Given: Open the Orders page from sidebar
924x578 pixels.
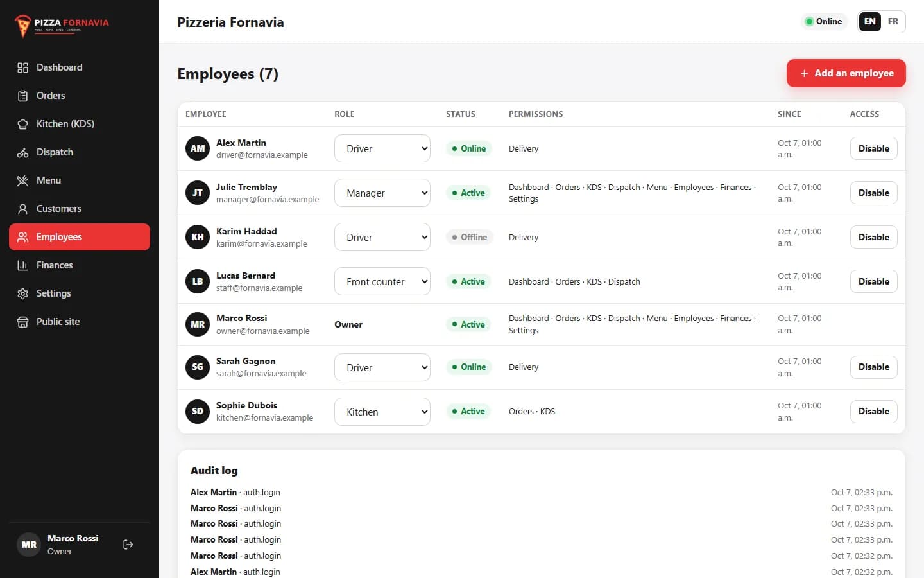Looking at the screenshot, I should tap(80, 96).
